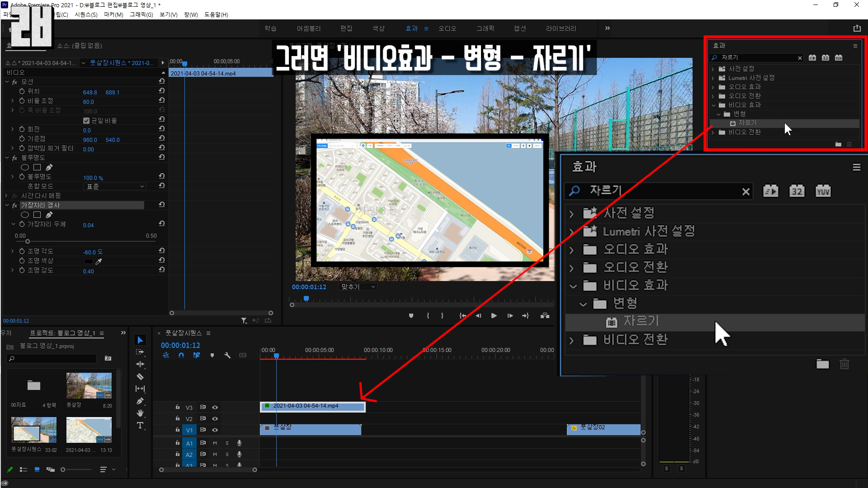Click the Play button in program monitor
This screenshot has height=488, width=868.
(x=494, y=316)
